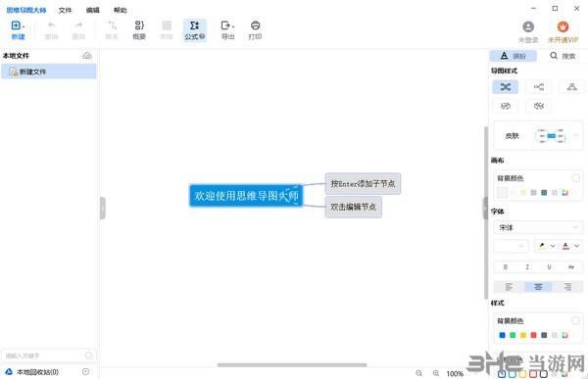Select the 双击编辑节点 node
Viewport: 588px width, 379px height.
pyautogui.click(x=353, y=207)
